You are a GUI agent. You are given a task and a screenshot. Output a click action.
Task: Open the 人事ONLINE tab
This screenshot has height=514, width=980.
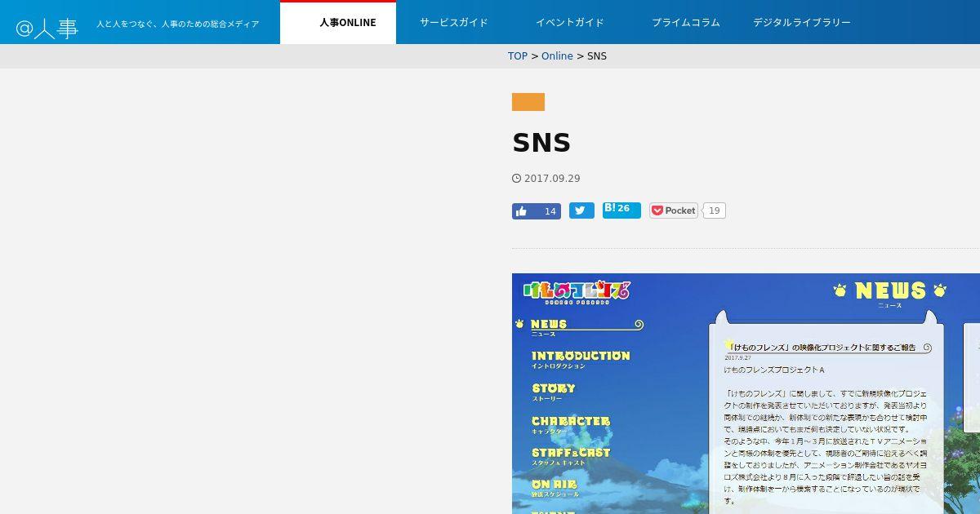pos(338,23)
